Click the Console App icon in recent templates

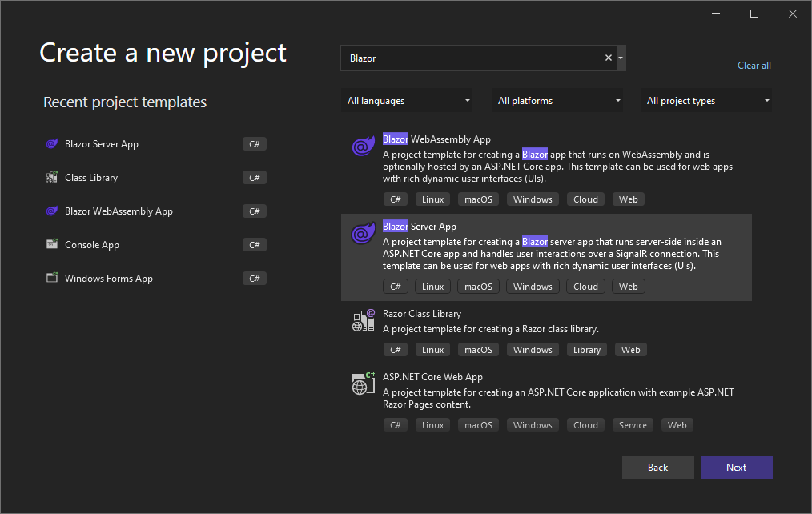tap(52, 244)
